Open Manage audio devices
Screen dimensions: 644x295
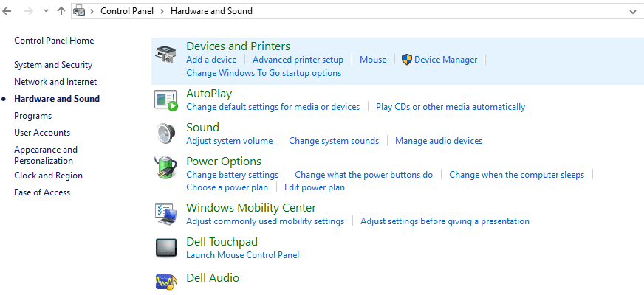[x=439, y=141]
